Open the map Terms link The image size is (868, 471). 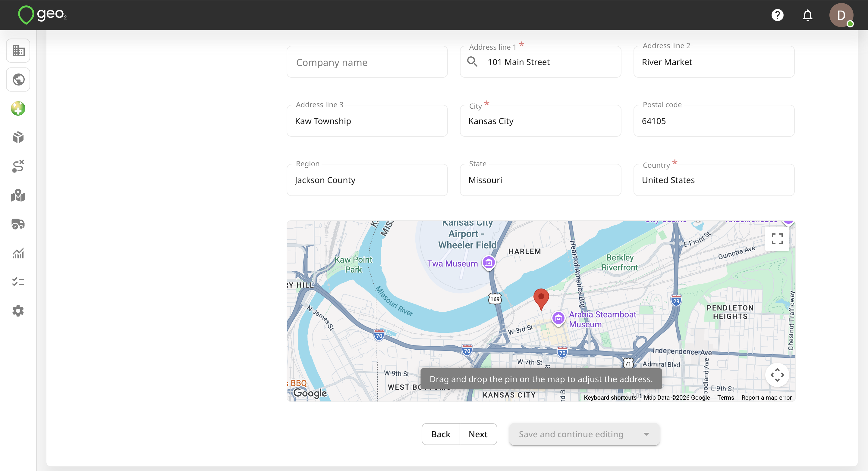tap(725, 397)
